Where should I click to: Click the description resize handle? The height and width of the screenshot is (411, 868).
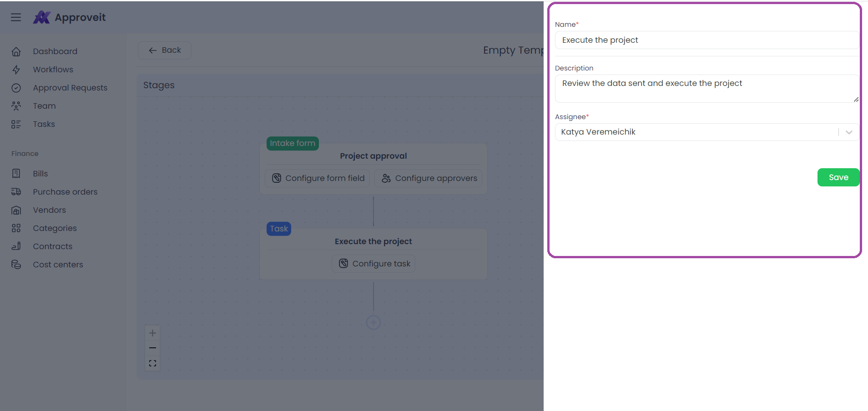856,99
